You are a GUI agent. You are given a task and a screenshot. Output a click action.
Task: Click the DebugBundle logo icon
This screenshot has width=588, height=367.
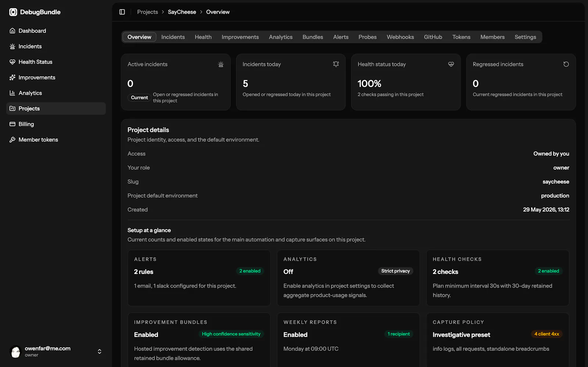13,12
